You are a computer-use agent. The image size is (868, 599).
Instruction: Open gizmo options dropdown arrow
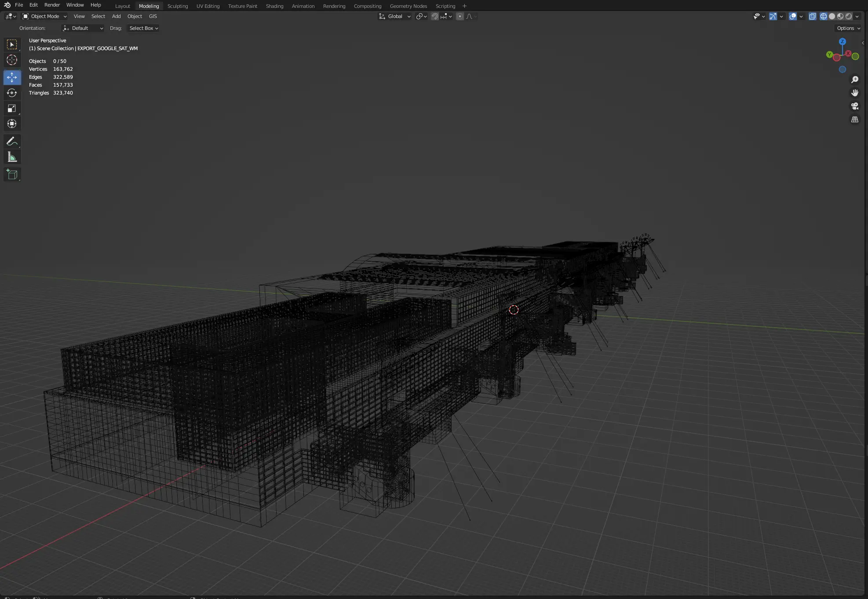click(x=781, y=16)
